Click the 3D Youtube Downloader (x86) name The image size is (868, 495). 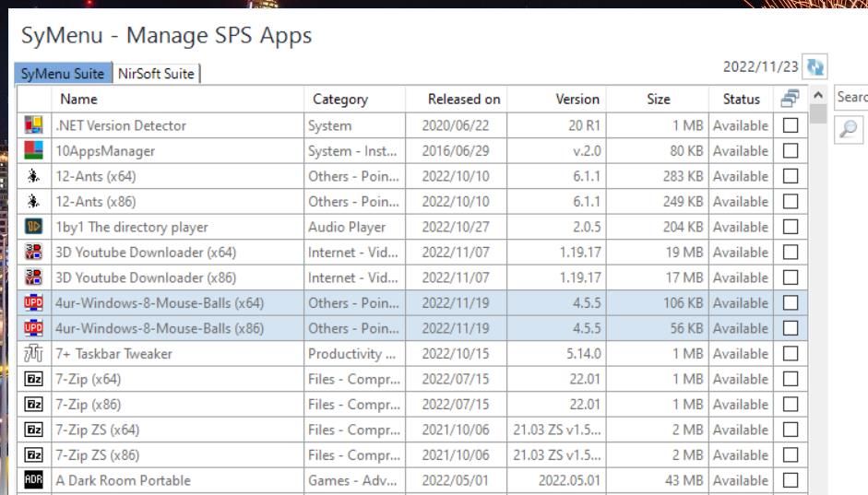[146, 277]
